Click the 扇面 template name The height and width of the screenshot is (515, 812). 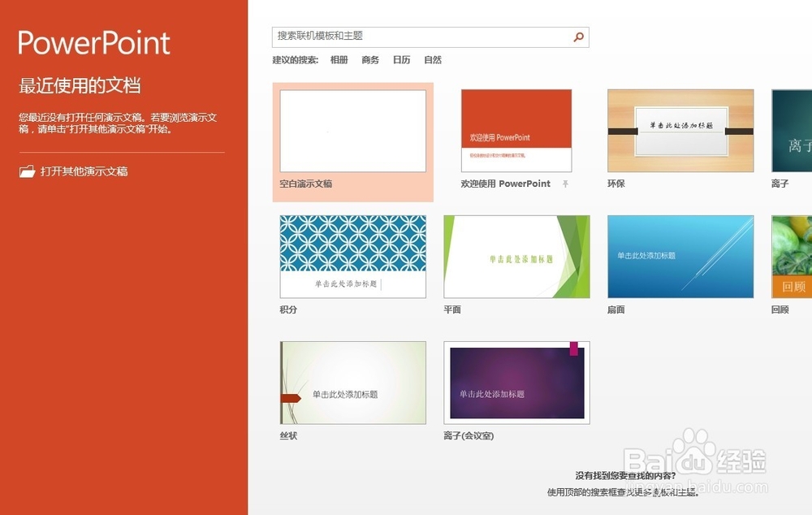(616, 309)
